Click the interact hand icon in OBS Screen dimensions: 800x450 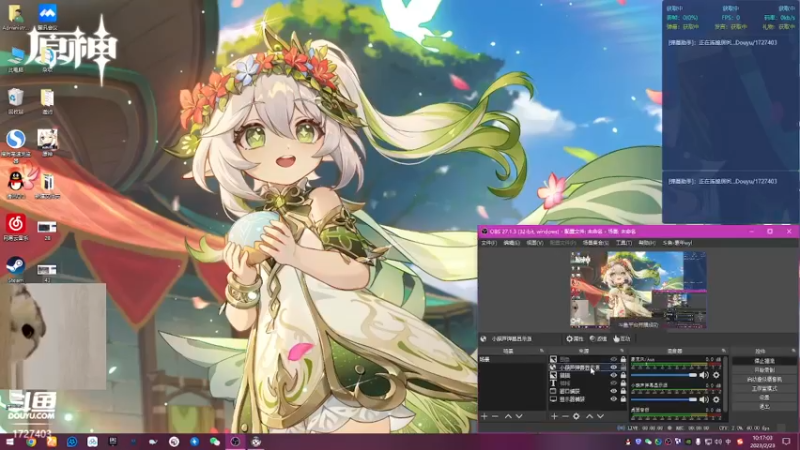coord(622,339)
